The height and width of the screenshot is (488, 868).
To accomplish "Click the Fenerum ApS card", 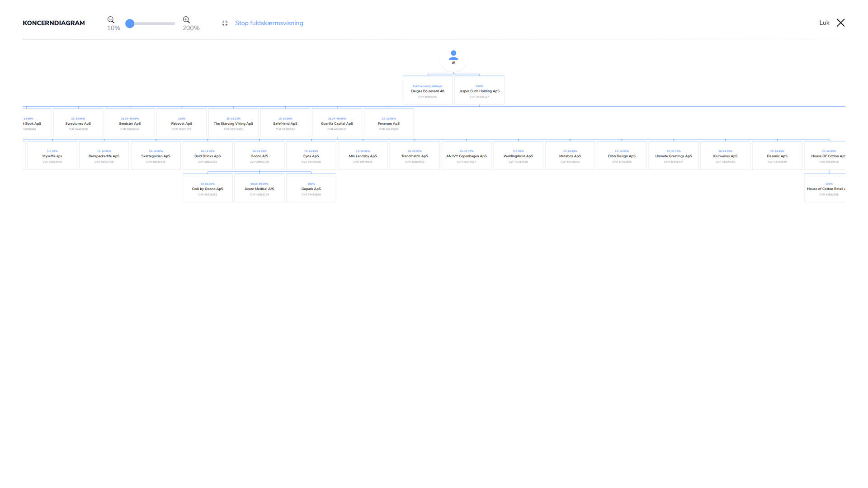I will coord(389,123).
